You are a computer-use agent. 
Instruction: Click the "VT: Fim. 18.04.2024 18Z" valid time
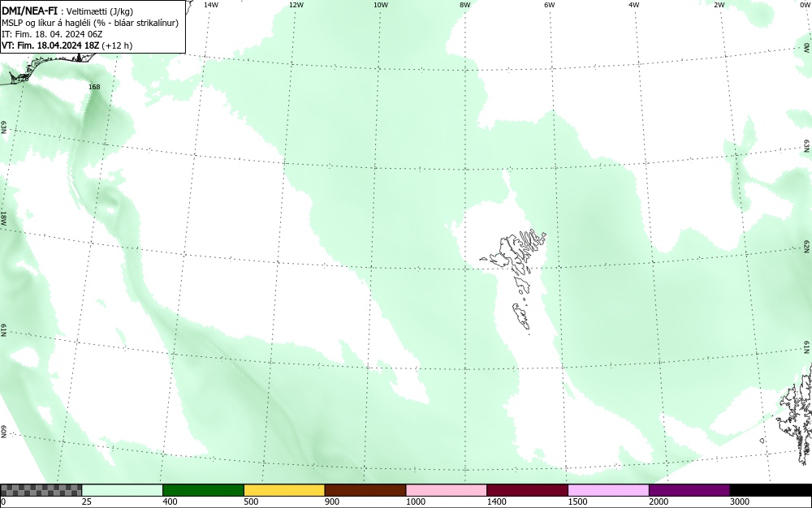click(50, 45)
